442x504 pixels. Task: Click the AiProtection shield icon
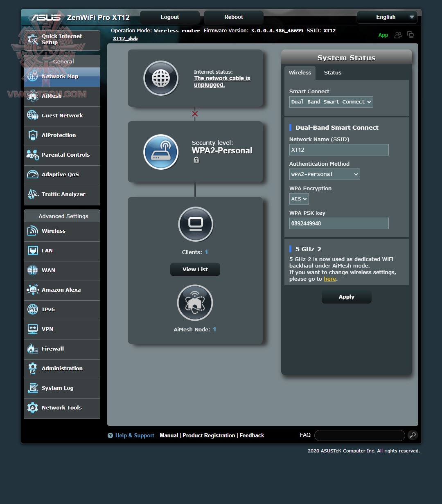[32, 135]
